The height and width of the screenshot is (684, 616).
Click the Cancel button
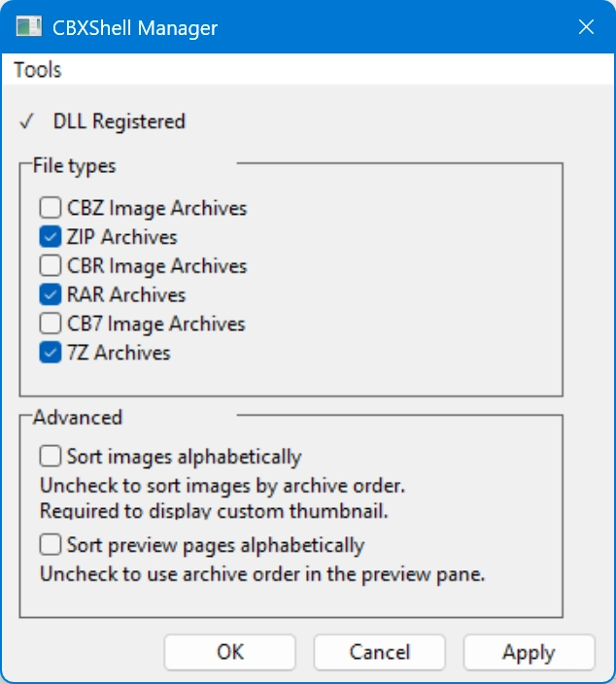(x=380, y=652)
